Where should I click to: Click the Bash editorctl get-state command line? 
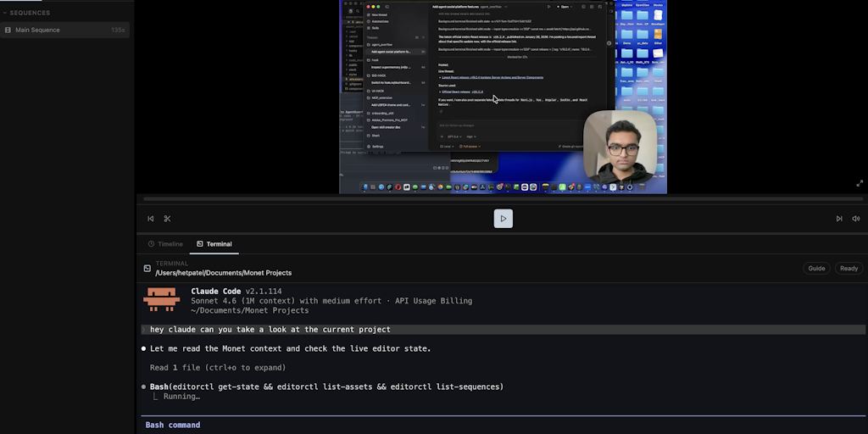pyautogui.click(x=326, y=387)
